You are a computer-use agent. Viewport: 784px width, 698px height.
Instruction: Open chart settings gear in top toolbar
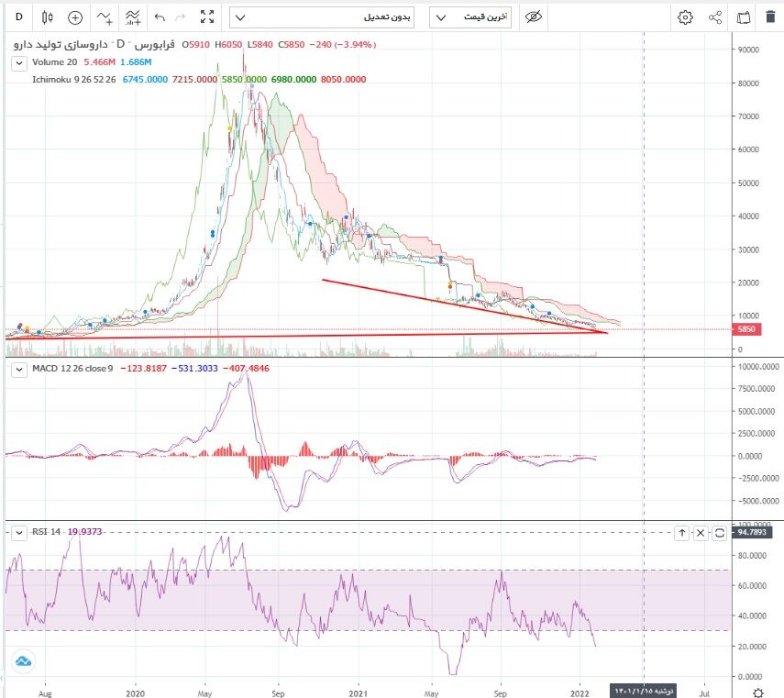pyautogui.click(x=685, y=17)
